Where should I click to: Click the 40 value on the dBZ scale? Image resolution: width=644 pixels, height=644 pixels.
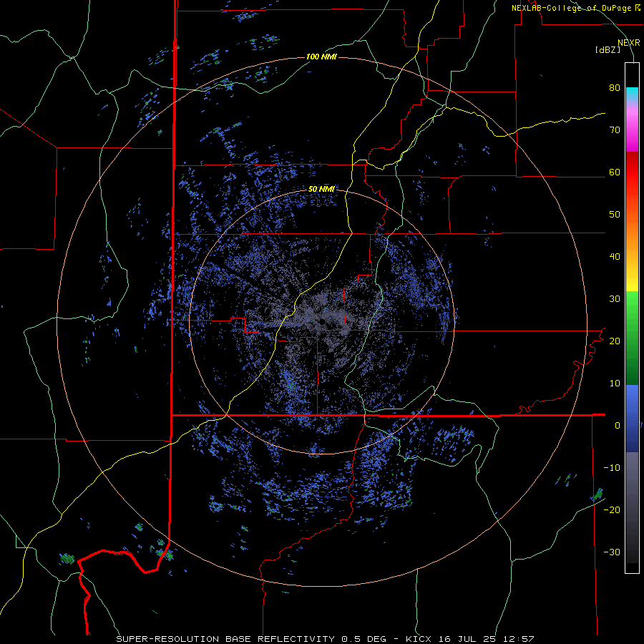pyautogui.click(x=615, y=257)
